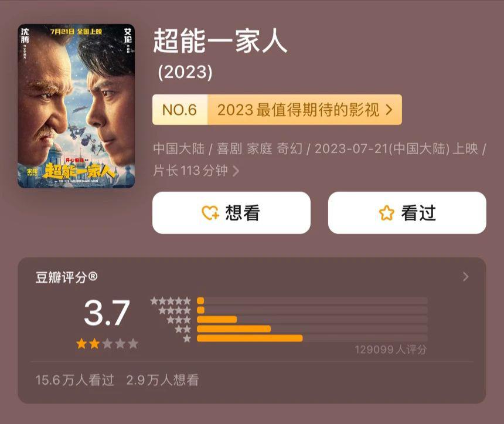Open the 超能一家人 movie poster
Viewport: 504px width, 424px height.
[x=76, y=106]
